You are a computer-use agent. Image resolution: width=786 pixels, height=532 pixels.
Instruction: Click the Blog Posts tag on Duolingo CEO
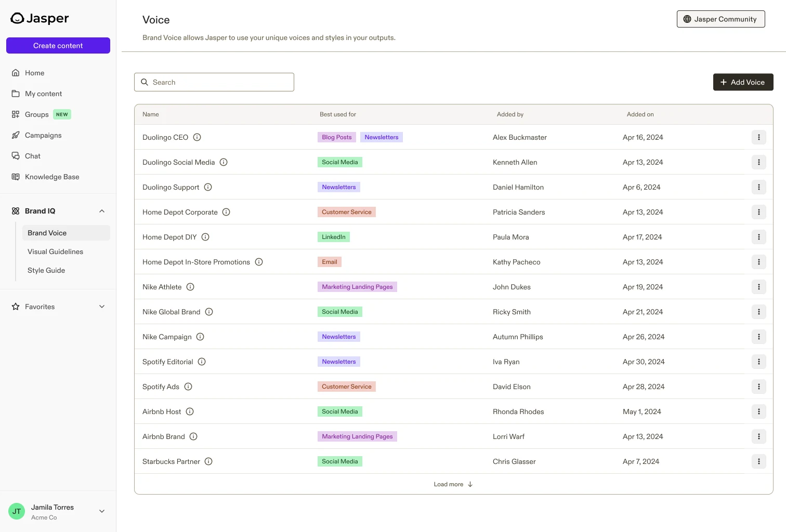(x=337, y=137)
